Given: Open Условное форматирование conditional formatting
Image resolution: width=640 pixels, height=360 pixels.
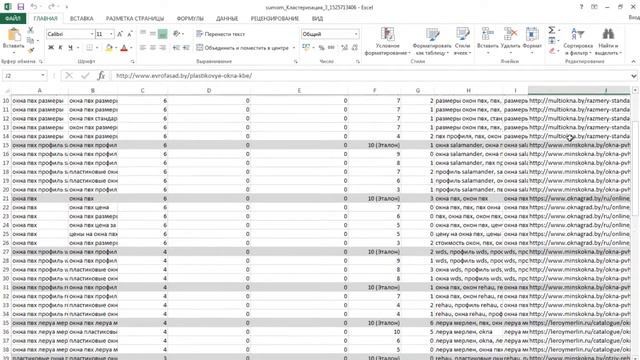Looking at the screenshot, I should (387, 42).
